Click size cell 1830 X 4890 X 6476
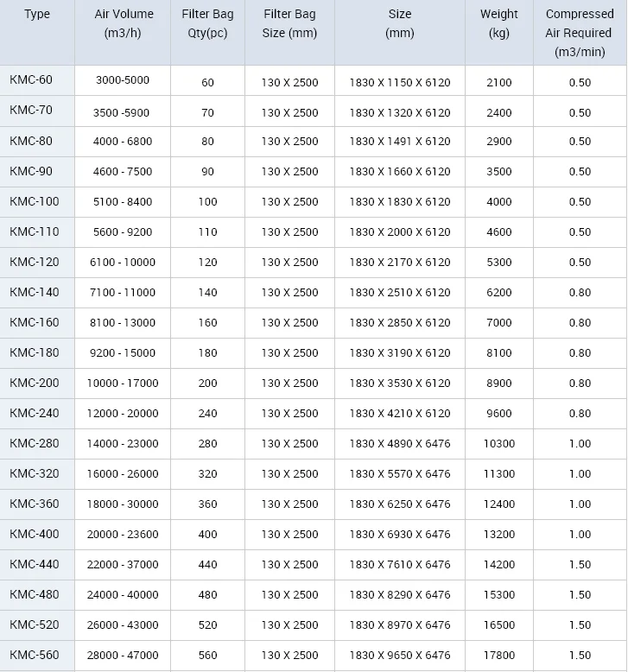The height and width of the screenshot is (672, 628). [x=400, y=443]
